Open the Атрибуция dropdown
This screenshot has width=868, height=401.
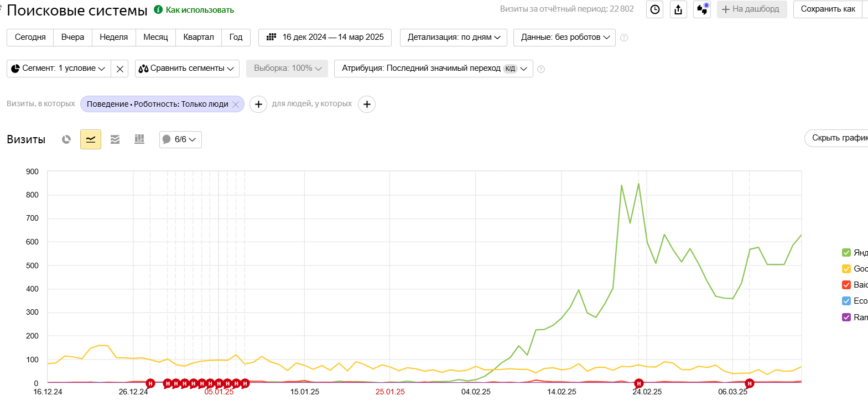(x=434, y=69)
